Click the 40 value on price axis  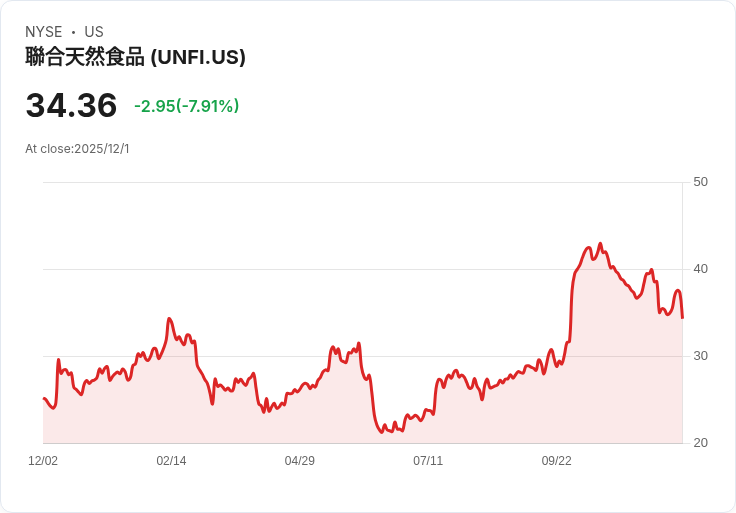point(700,269)
